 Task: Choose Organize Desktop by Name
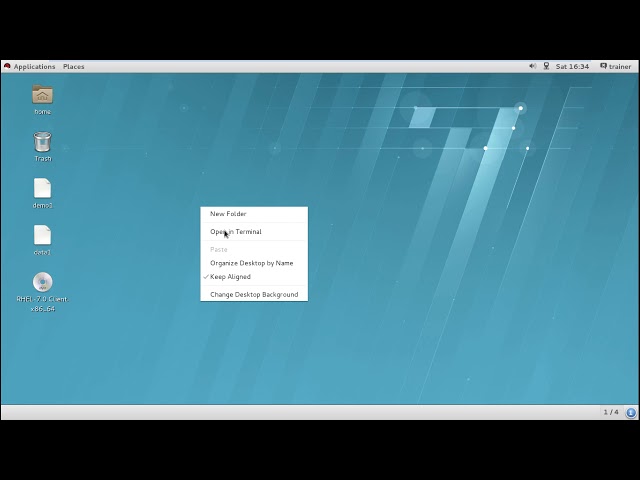[251, 263]
